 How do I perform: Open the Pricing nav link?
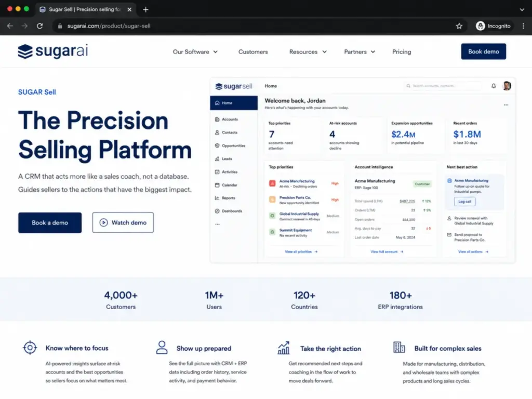pyautogui.click(x=402, y=52)
